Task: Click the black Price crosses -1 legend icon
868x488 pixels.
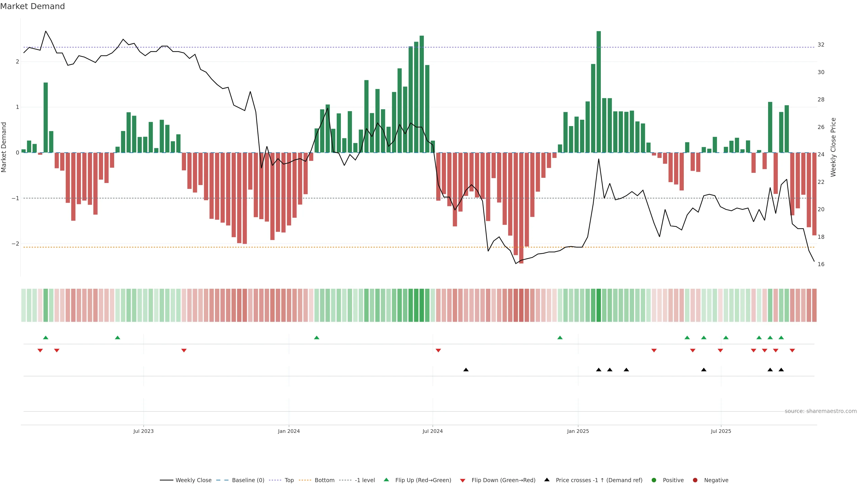Action: [x=547, y=480]
